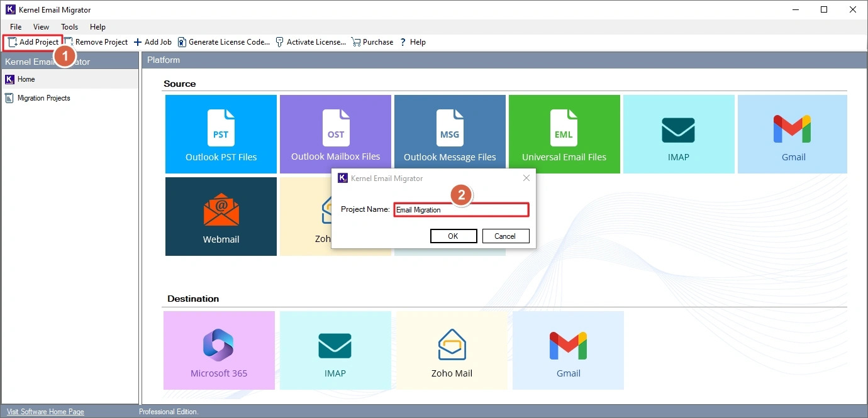Pick Gmail as the destination platform

(x=568, y=350)
